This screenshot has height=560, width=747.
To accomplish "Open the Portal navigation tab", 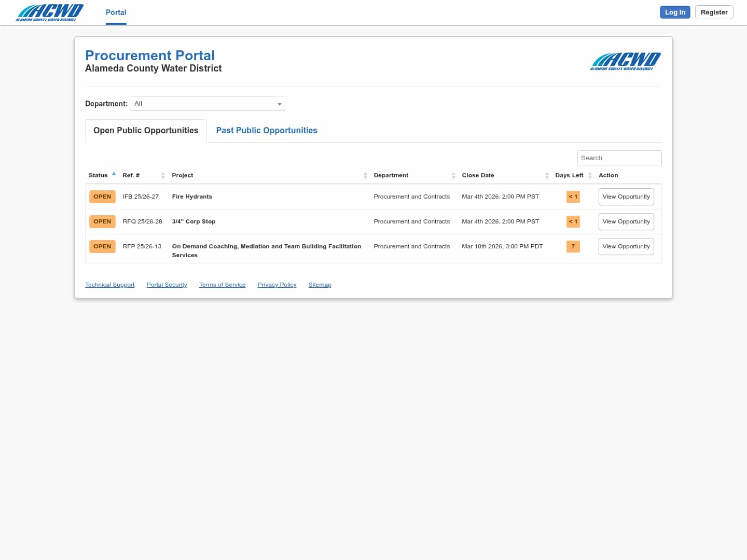I will point(116,12).
